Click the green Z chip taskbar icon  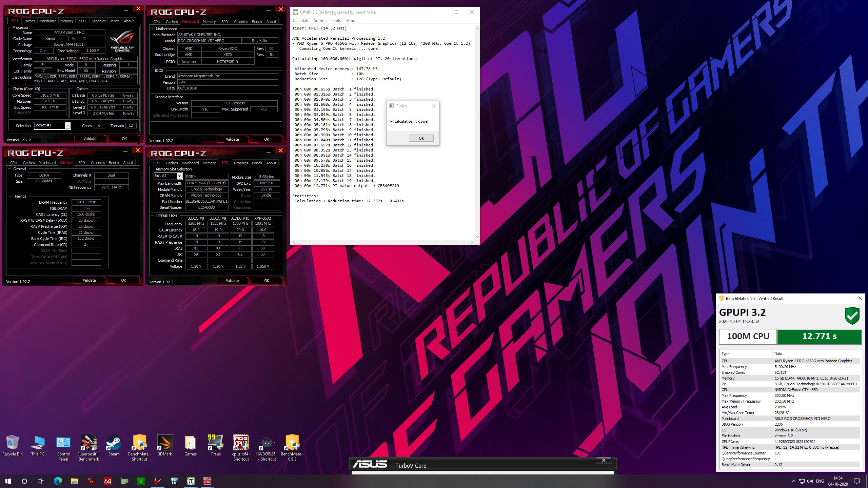point(141,481)
